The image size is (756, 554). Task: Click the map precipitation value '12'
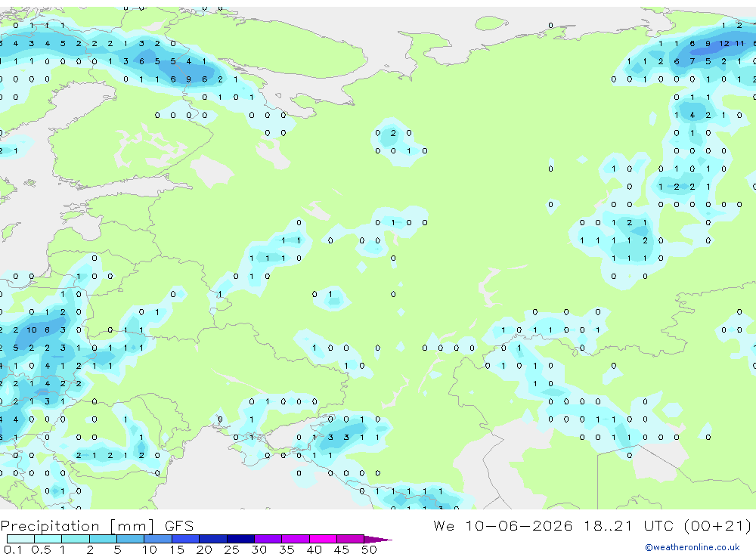723,43
